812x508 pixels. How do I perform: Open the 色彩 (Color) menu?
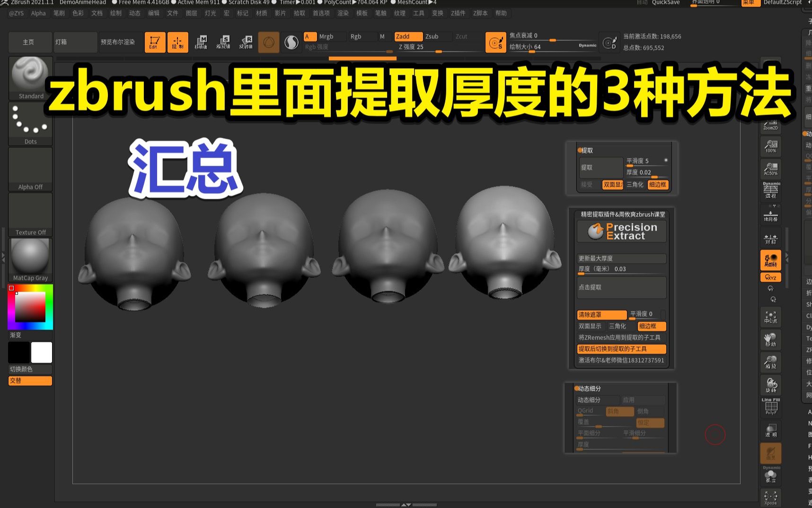78,13
